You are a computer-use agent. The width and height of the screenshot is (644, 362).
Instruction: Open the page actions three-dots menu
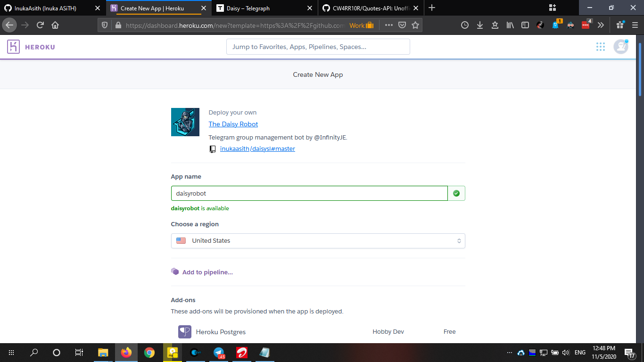click(x=389, y=25)
